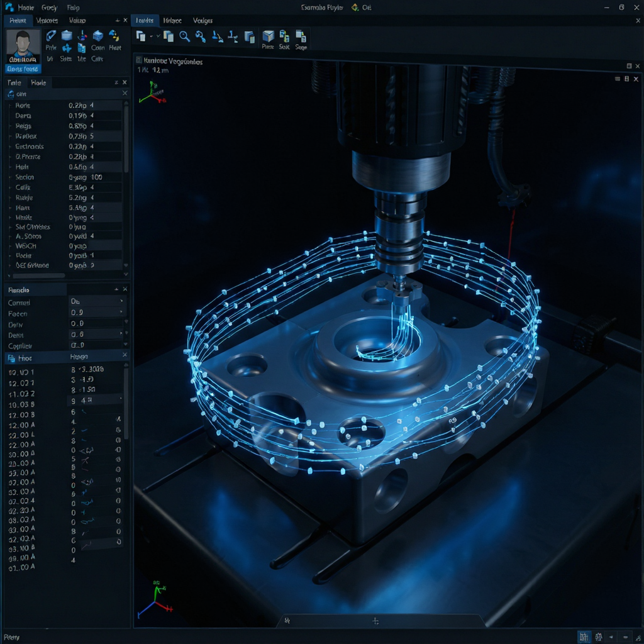Open the dropdown arrow after the first copy icon
644x644 pixels.
pyautogui.click(x=151, y=36)
